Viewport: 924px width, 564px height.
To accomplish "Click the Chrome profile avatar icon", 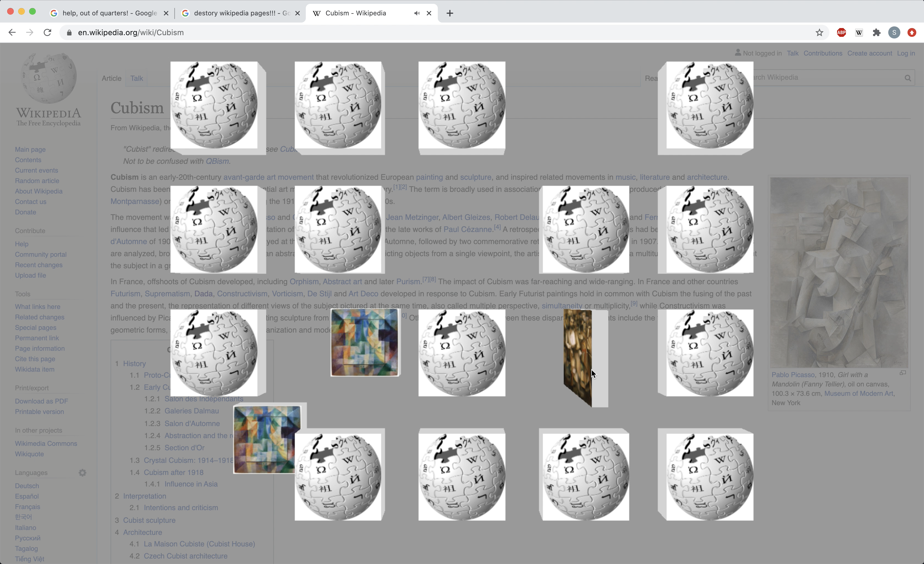I will point(894,33).
